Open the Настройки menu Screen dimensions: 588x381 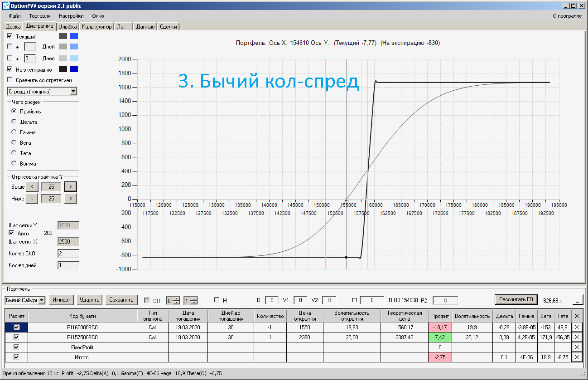(x=71, y=16)
